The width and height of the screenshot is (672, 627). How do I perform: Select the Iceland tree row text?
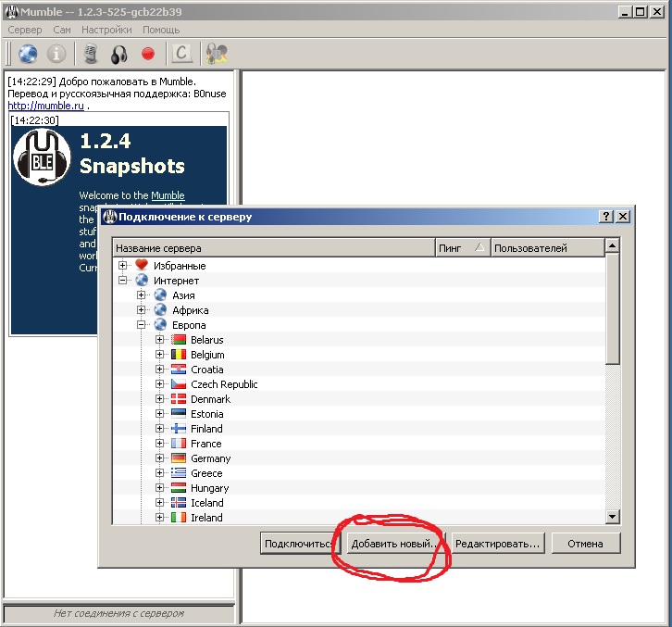(x=207, y=503)
